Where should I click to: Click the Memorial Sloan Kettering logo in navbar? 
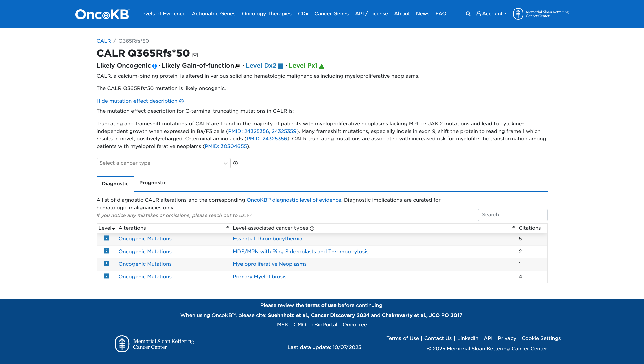(518, 14)
